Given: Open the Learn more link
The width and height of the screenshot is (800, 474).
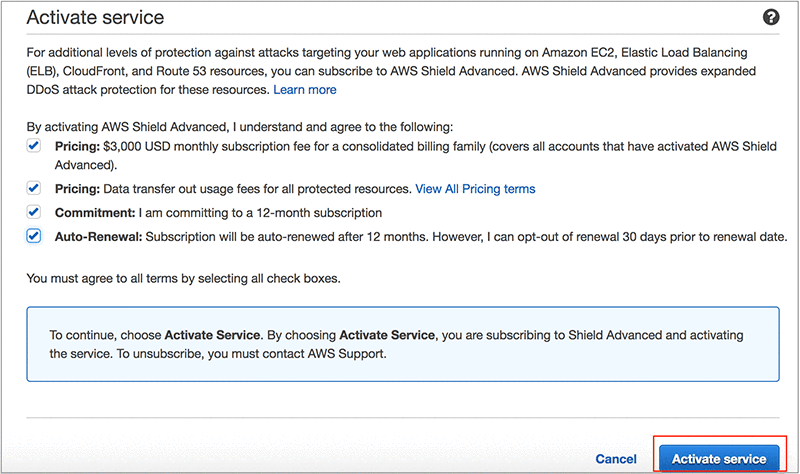Looking at the screenshot, I should [305, 90].
